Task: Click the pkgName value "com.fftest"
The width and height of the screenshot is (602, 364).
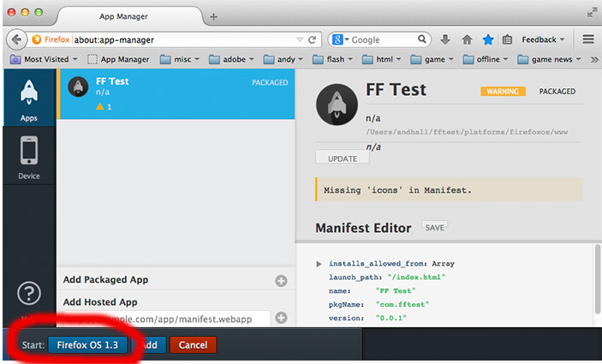Action: coord(402,305)
